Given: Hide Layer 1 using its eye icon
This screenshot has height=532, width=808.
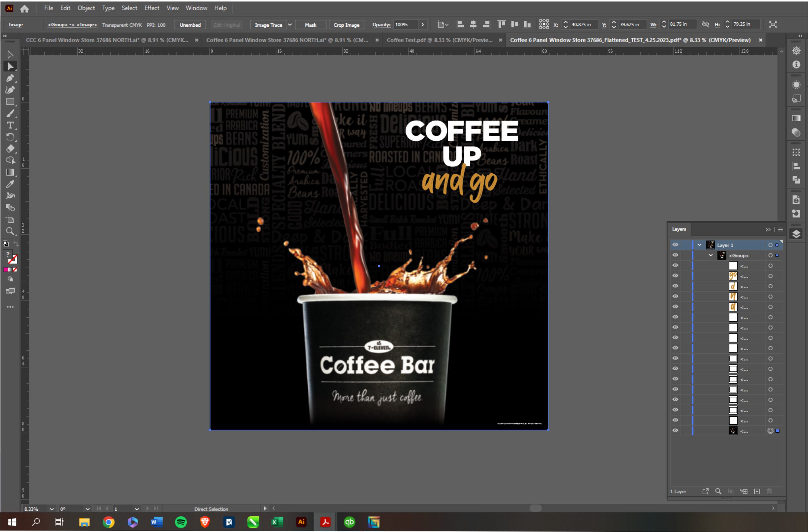Looking at the screenshot, I should 675,245.
